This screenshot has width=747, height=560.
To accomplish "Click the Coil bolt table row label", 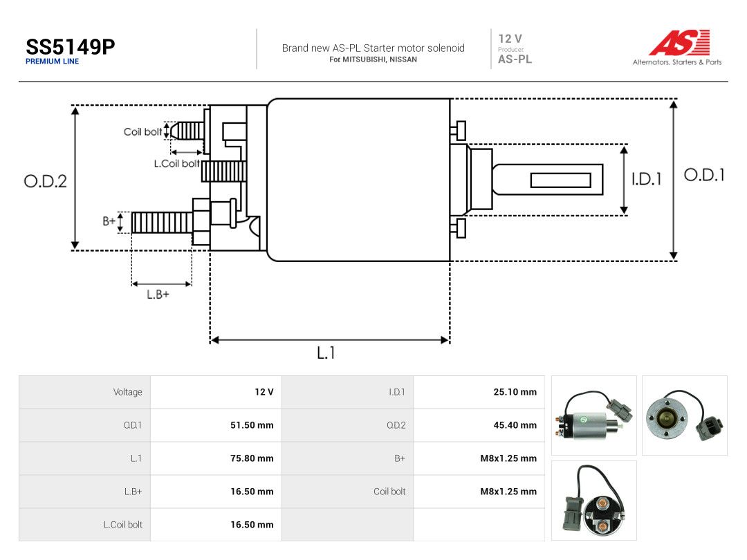I will click(389, 492).
